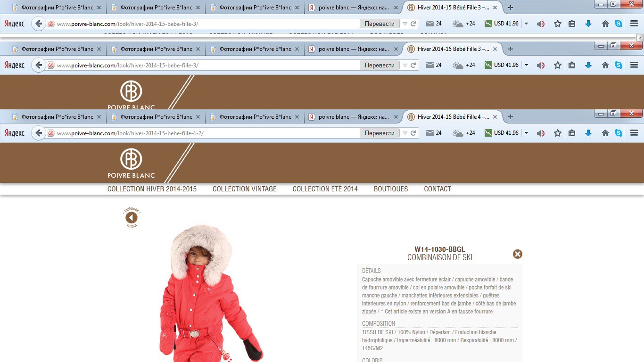644x362 pixels.
Task: Toggle the speaker mute icon in the Bébé Fille 4 window
Action: (x=541, y=133)
